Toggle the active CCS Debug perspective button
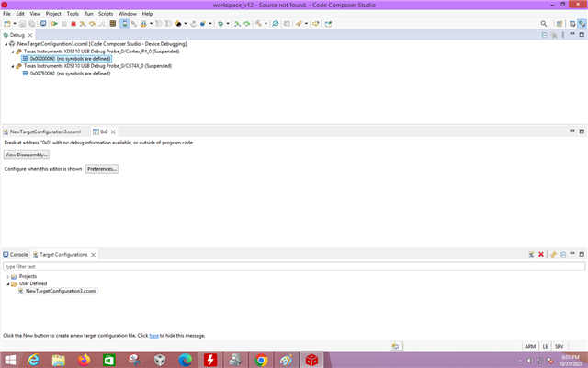Image resolution: width=588 pixels, height=368 pixels. [582, 24]
